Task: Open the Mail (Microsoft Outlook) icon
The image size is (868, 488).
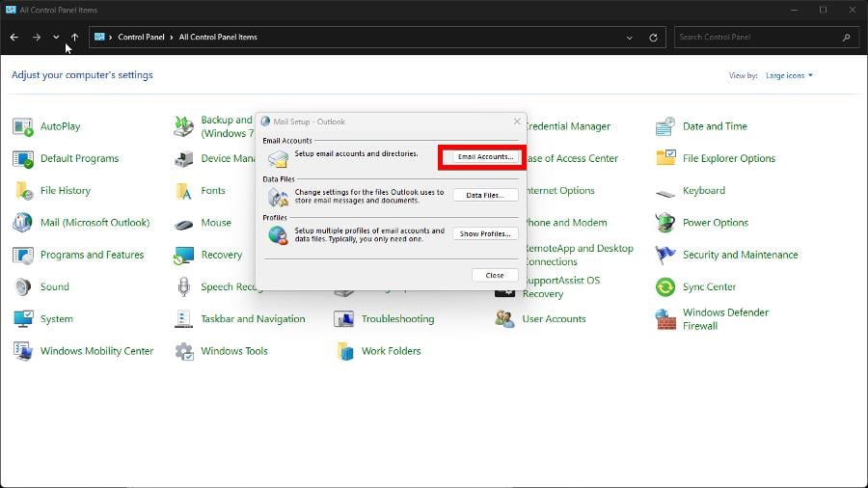Action: 23,223
